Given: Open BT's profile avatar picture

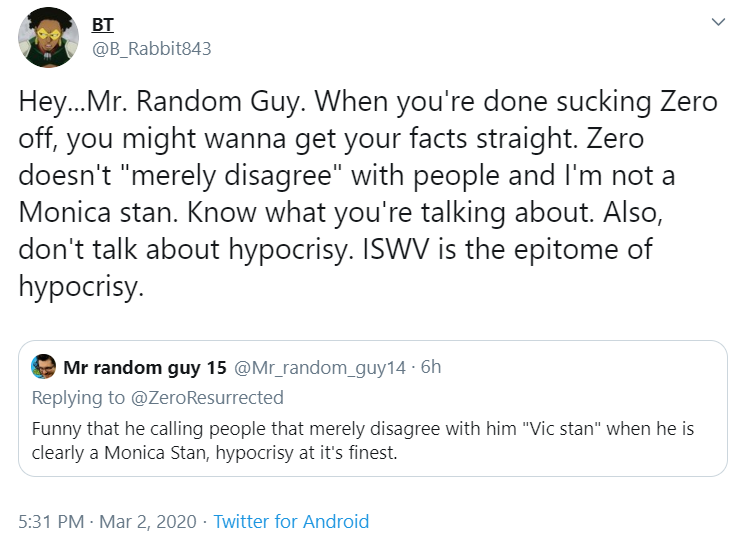Looking at the screenshot, I should [48, 37].
